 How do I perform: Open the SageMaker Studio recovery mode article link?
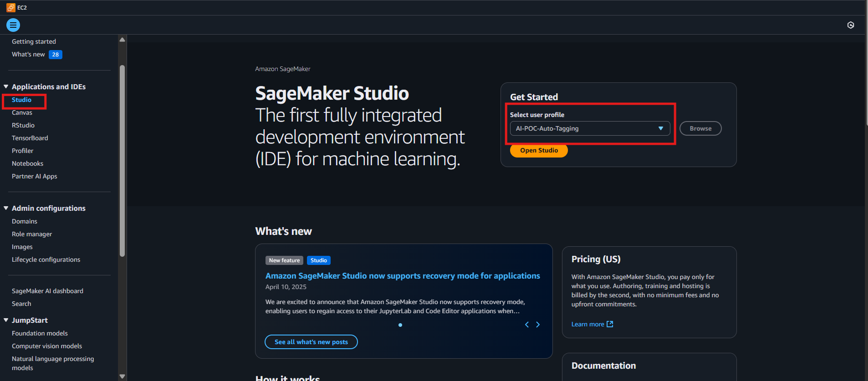[403, 276]
